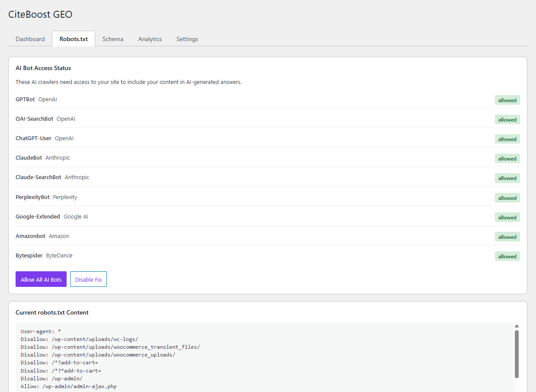Open the Schema tab
536x392 pixels.
[x=112, y=39]
